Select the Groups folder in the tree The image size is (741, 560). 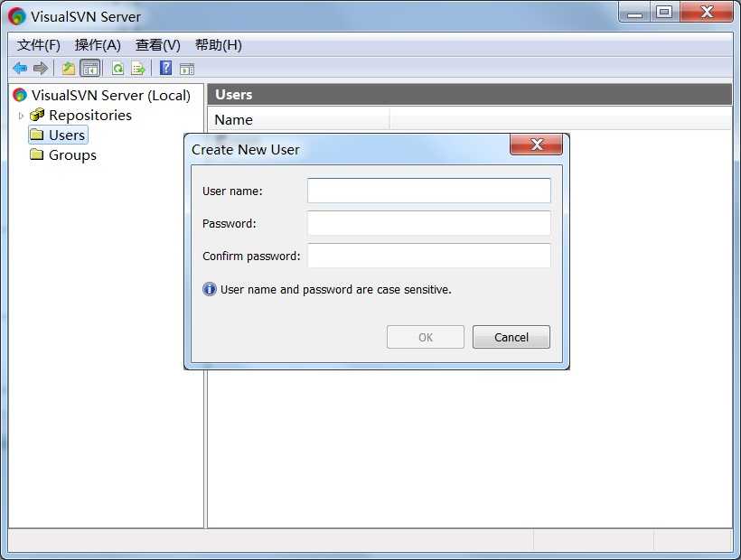tap(63, 154)
